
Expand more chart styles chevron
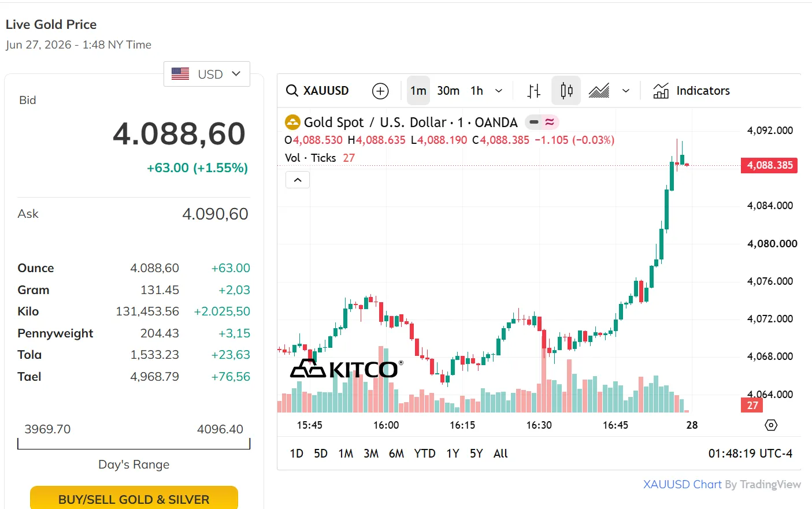[626, 91]
